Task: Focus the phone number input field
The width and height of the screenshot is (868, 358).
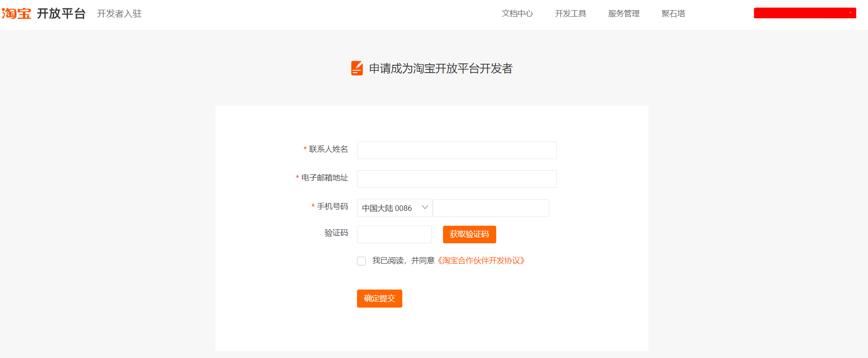Action: [491, 208]
